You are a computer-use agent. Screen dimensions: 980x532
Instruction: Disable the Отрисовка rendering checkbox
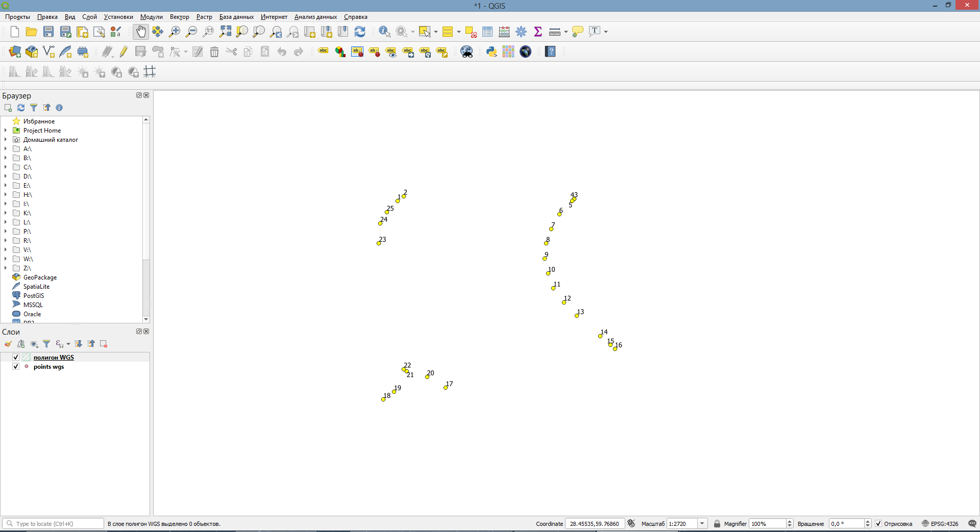(x=878, y=523)
